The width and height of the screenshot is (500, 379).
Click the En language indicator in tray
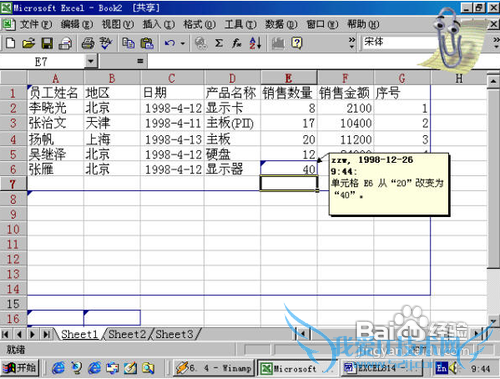click(x=441, y=368)
